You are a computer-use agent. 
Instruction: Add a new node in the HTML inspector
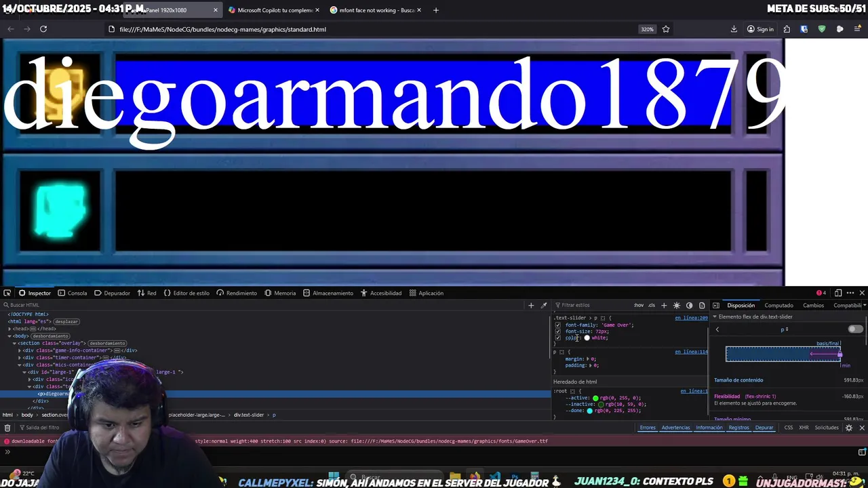(531, 305)
